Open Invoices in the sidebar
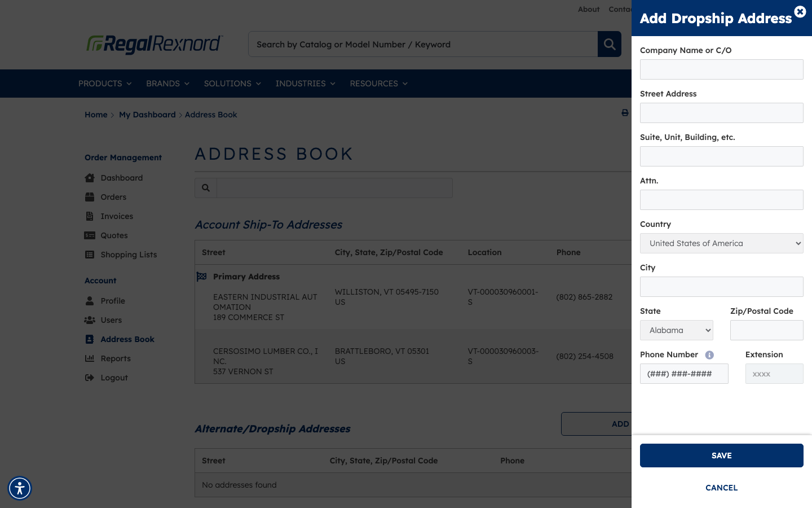 pyautogui.click(x=117, y=216)
